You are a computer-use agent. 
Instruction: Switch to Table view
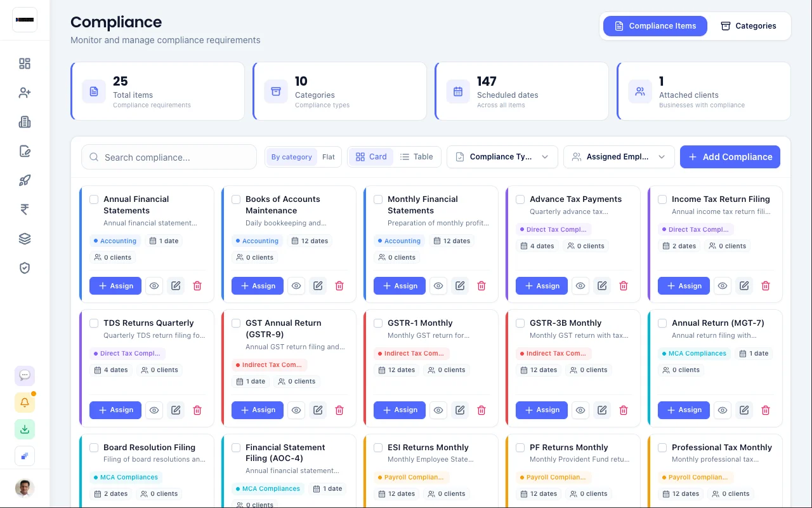pos(417,157)
